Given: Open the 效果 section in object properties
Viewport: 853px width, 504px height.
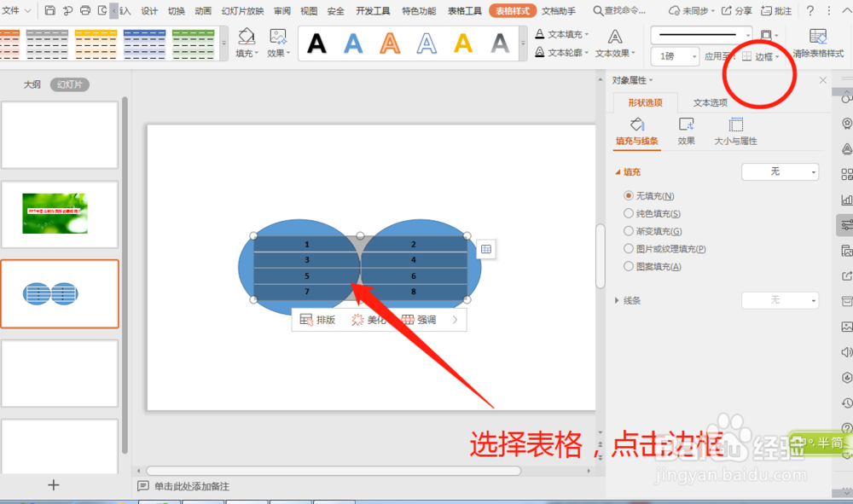Looking at the screenshot, I should pos(687,128).
